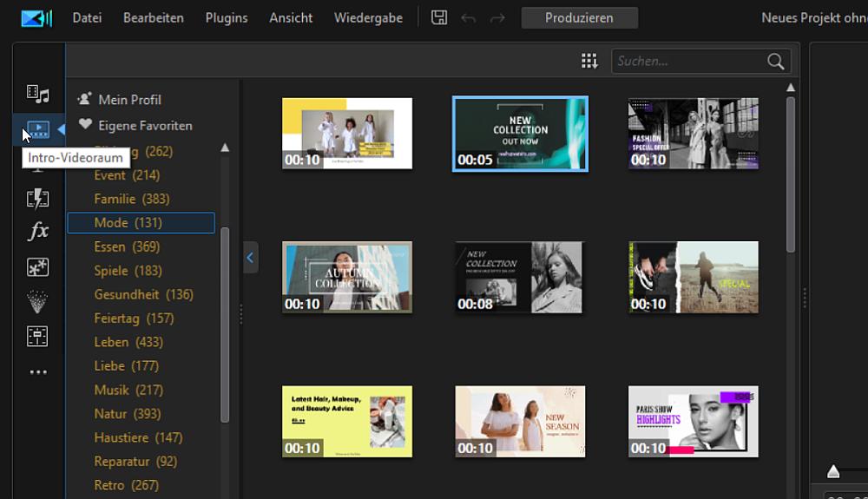Image resolution: width=868 pixels, height=499 pixels.
Task: Select Essen (369) category
Action: tap(127, 246)
